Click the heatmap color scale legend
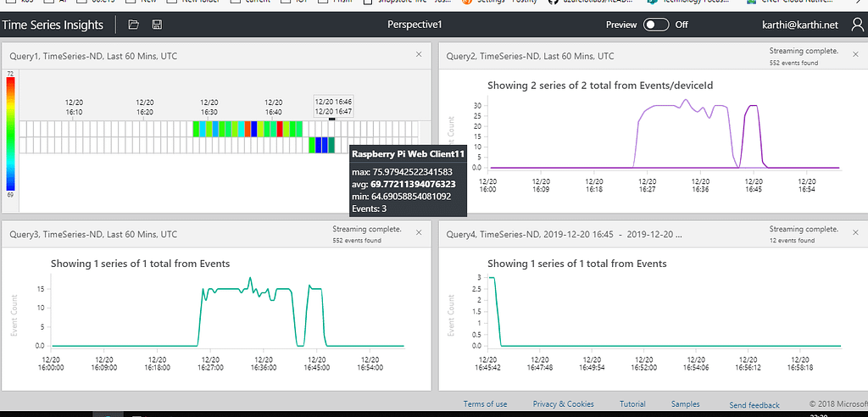868x417 pixels. 10,134
